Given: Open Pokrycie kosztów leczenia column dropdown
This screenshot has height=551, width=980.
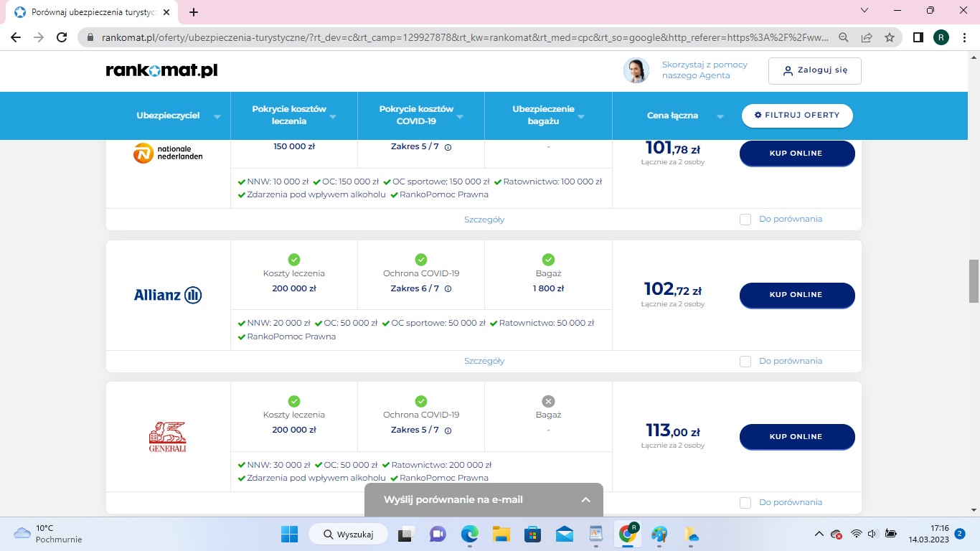Looking at the screenshot, I should [x=333, y=116].
